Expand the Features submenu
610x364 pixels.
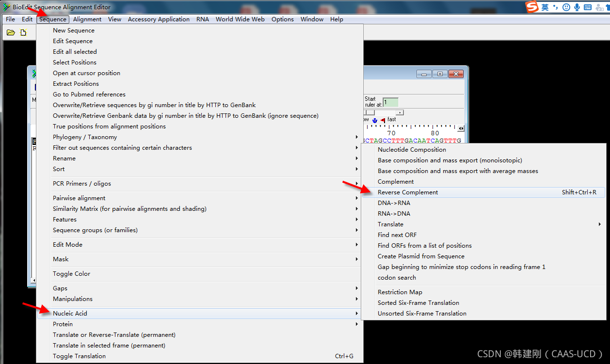coord(199,220)
